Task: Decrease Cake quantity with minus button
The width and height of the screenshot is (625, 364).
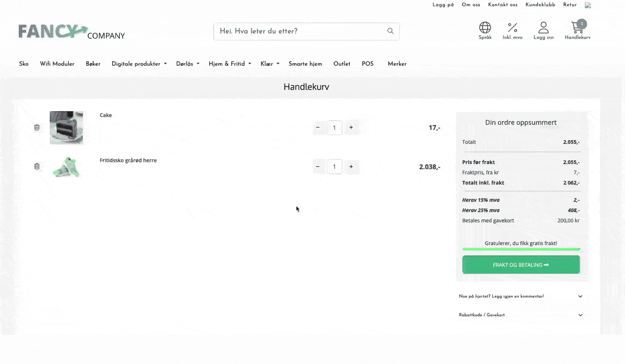Action: [x=318, y=128]
